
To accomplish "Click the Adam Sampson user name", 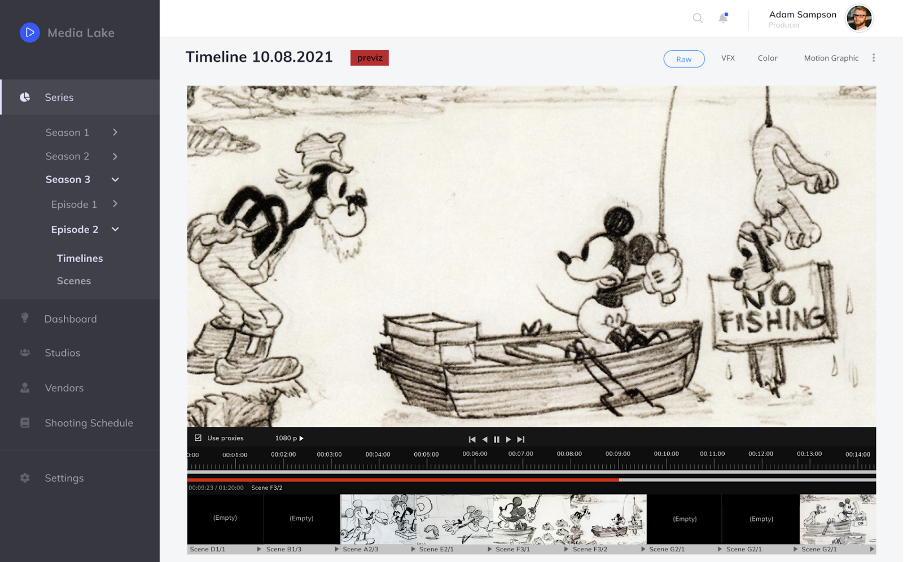I will click(x=803, y=14).
